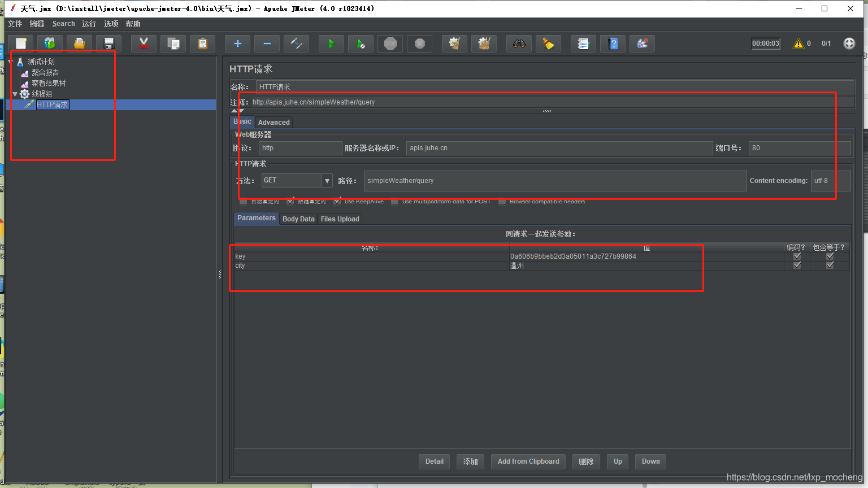868x488 pixels.
Task: Click the yellow warning triangle log icon
Action: click(x=798, y=43)
